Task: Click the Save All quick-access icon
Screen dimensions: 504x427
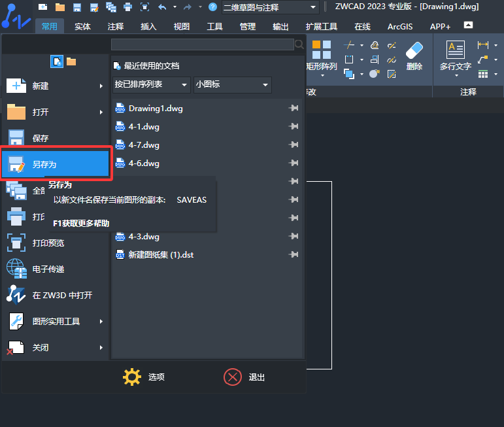Action: point(111,7)
